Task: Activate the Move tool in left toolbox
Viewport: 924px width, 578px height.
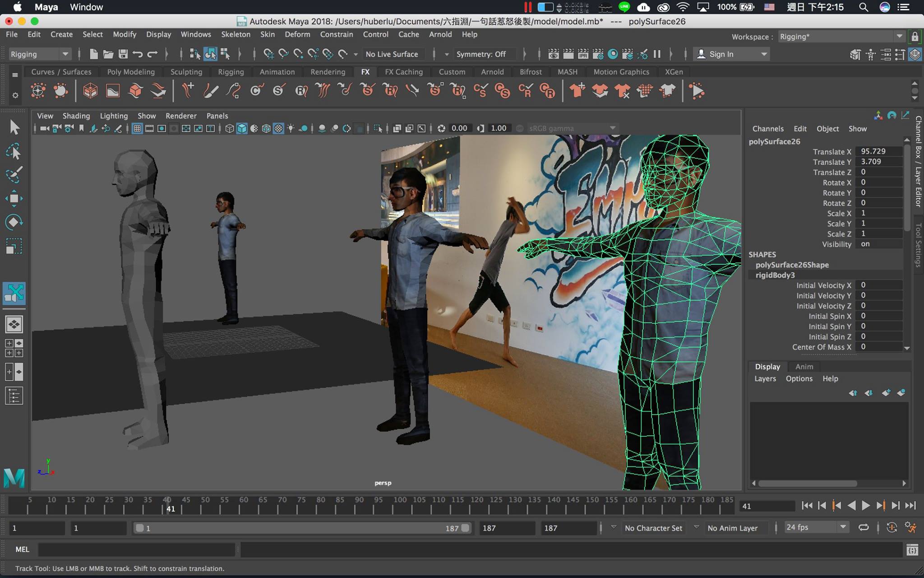Action: [14, 198]
